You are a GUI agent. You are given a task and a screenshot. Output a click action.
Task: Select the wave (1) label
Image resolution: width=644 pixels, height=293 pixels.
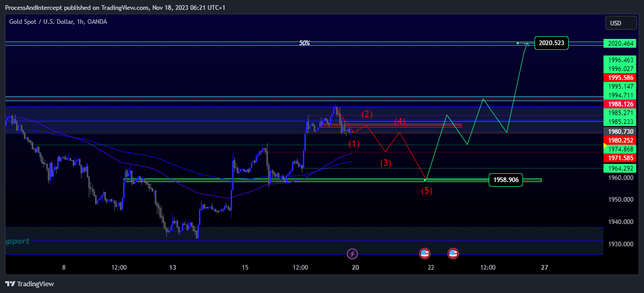click(354, 143)
